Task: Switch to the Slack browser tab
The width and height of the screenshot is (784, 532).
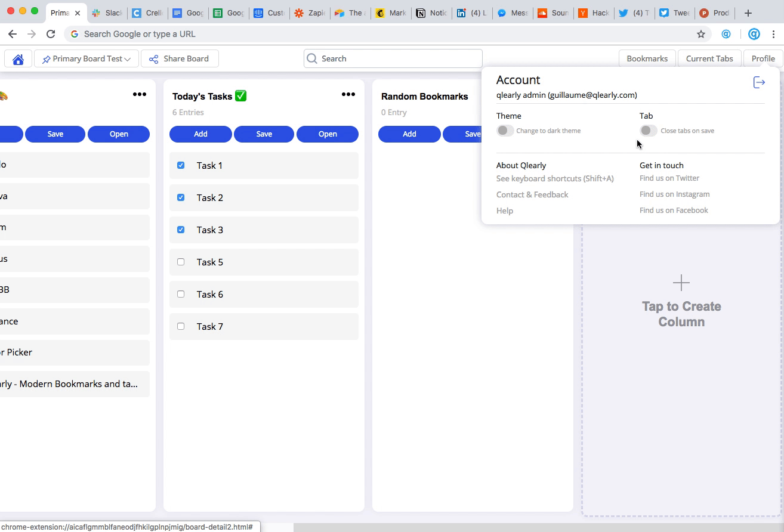Action: pos(107,13)
